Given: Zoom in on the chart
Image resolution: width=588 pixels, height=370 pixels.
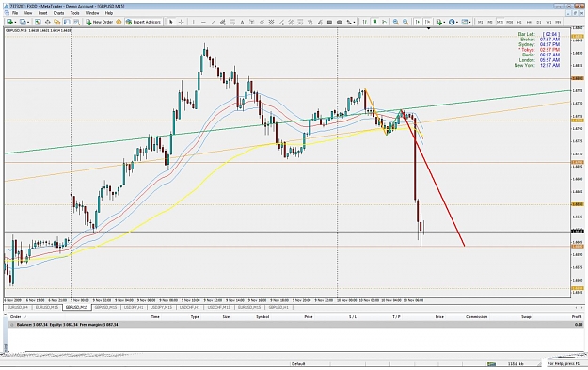Looking at the screenshot, I should tap(396, 23).
